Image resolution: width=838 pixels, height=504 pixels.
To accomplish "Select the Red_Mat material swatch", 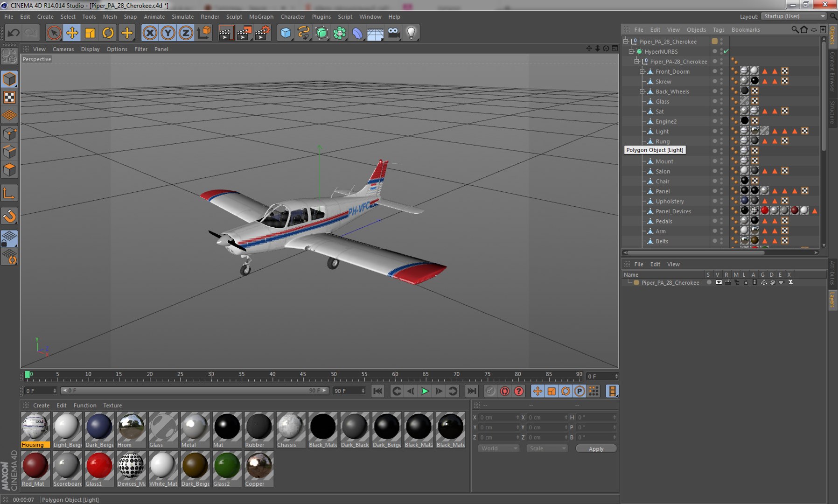I will tap(35, 469).
